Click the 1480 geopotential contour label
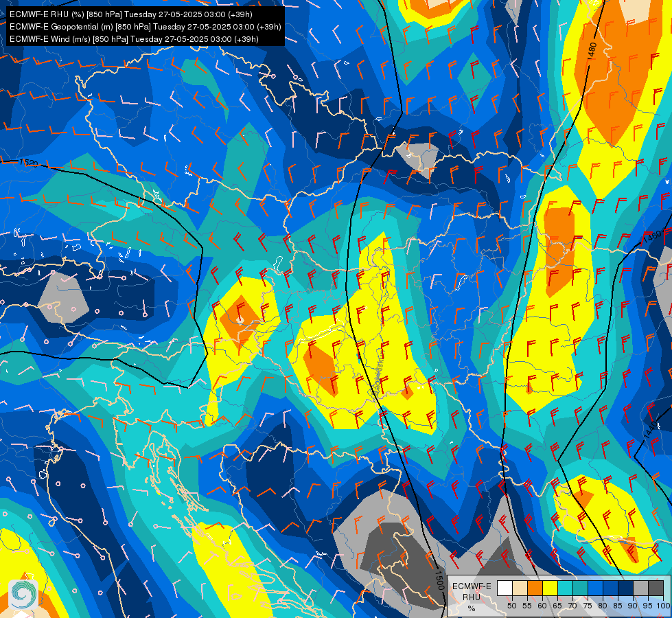The height and width of the screenshot is (618, 672). click(592, 51)
